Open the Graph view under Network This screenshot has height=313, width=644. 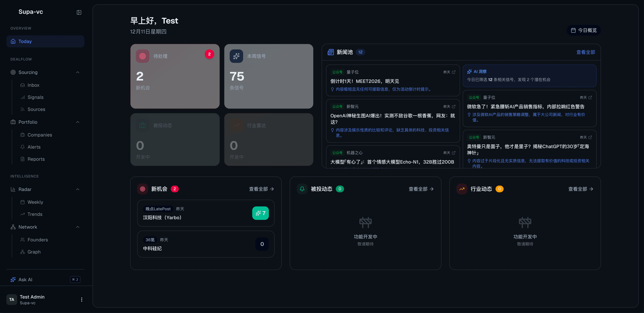34,252
